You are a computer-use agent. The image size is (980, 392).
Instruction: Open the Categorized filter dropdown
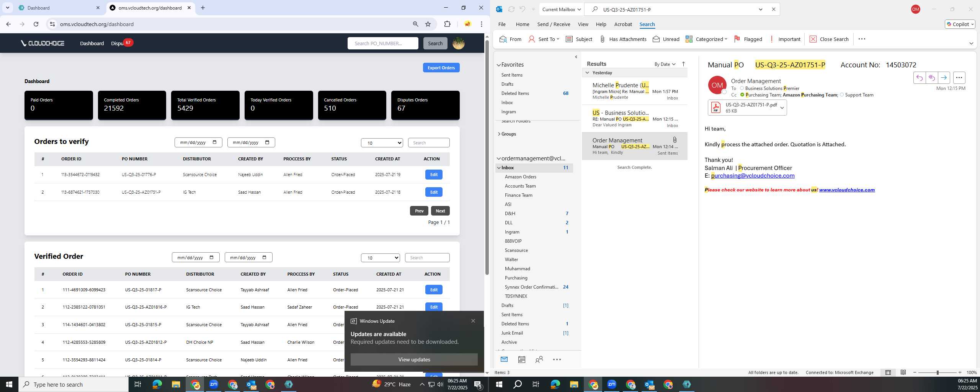point(706,39)
